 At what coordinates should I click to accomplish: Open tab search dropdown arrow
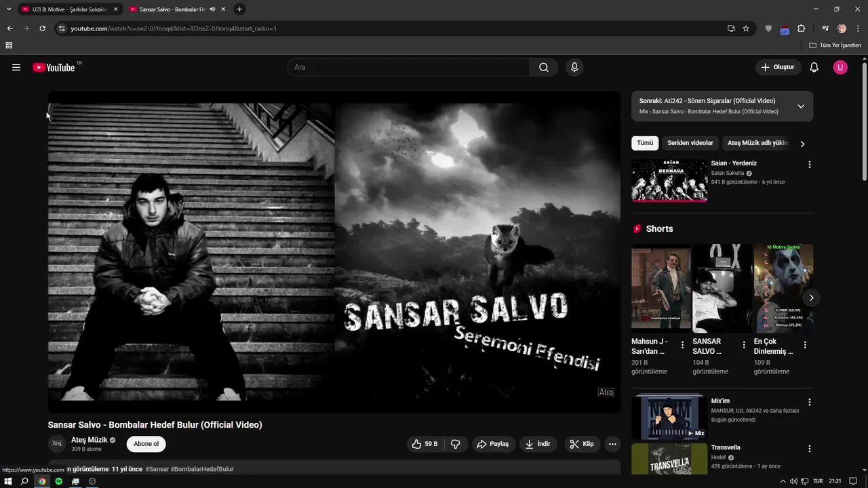click(x=9, y=9)
